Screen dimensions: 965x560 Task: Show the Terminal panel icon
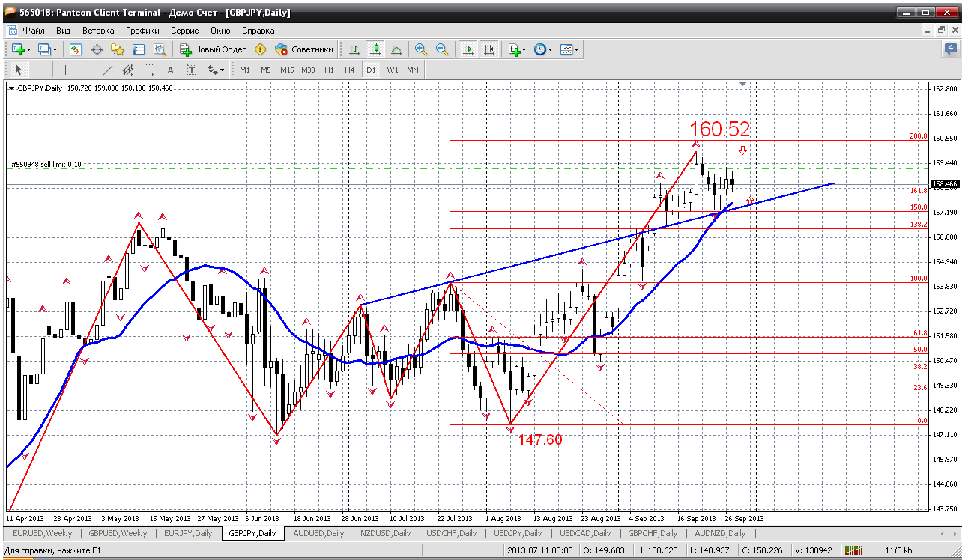pyautogui.click(x=139, y=49)
